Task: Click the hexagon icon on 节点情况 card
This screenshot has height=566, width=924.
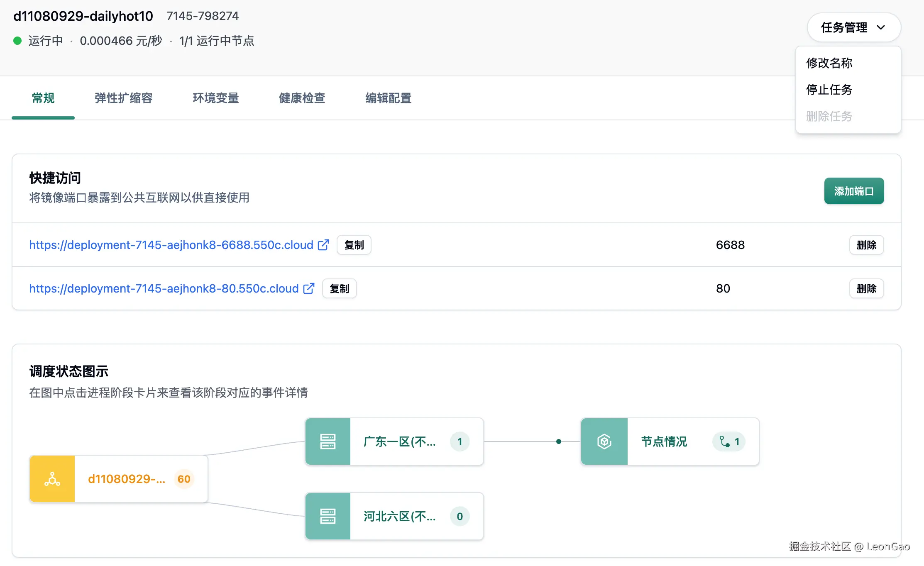Action: [x=604, y=442]
